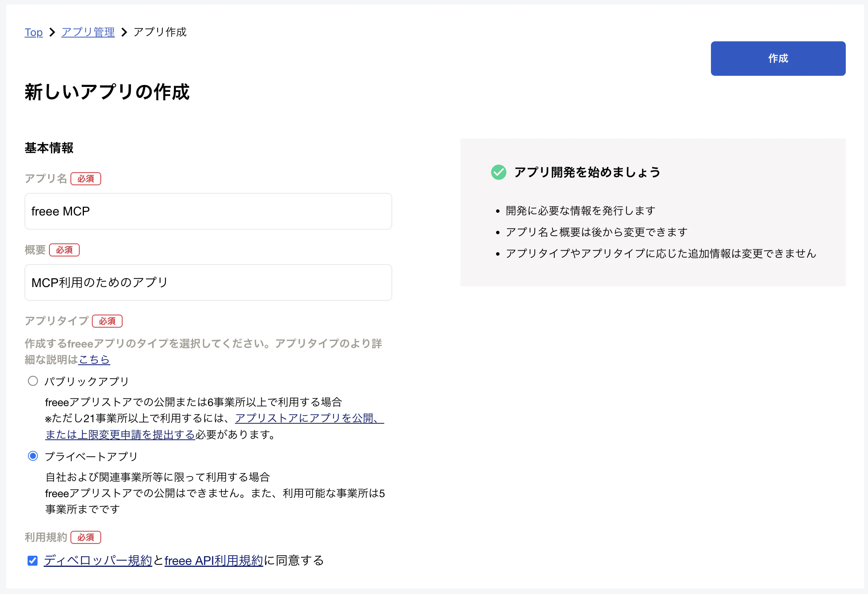Select the プライベートアプリ radio button
The image size is (868, 594).
pyautogui.click(x=33, y=456)
